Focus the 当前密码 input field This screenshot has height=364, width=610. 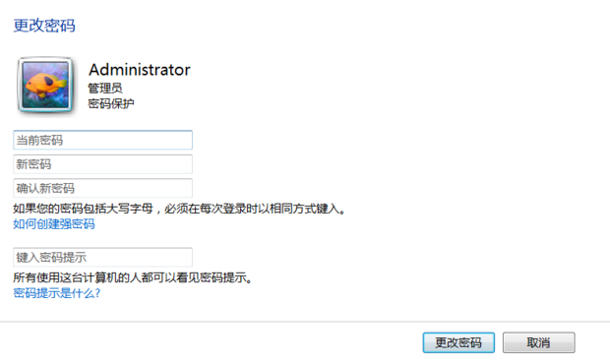click(x=102, y=140)
